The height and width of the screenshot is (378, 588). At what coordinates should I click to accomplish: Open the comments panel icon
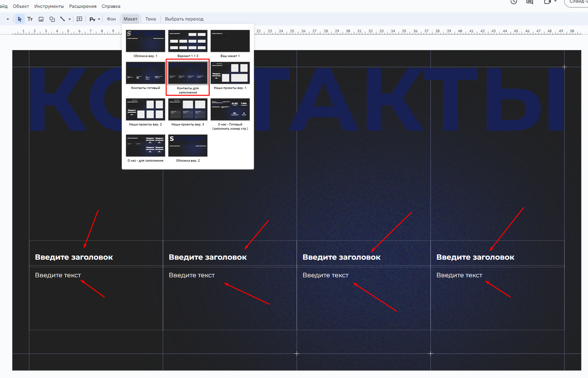530,2
